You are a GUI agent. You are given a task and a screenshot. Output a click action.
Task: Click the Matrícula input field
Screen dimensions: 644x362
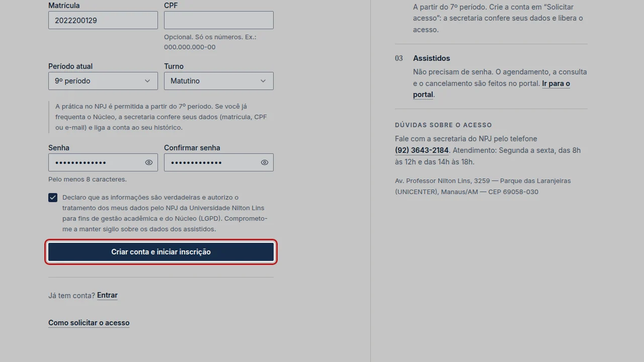pos(103,20)
